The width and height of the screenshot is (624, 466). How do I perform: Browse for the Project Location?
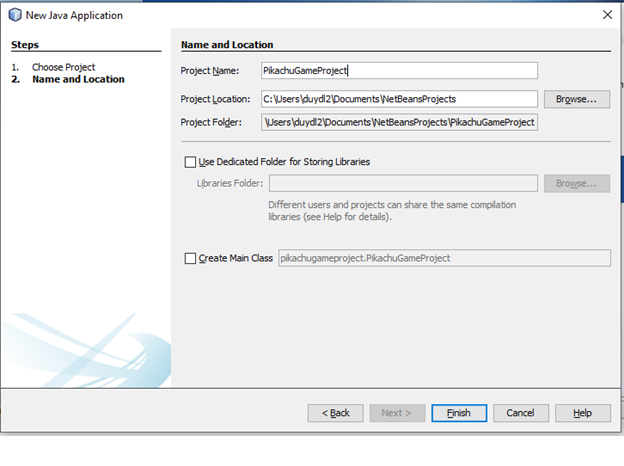point(576,99)
